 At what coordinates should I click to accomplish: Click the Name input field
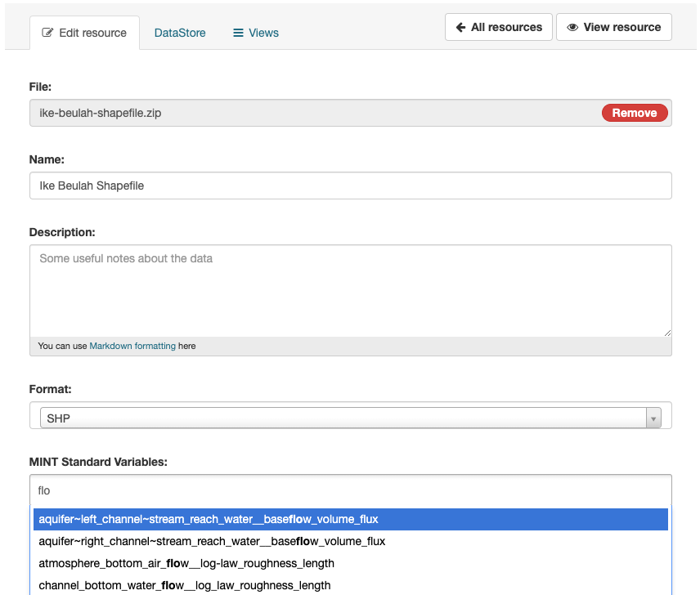[x=351, y=186]
